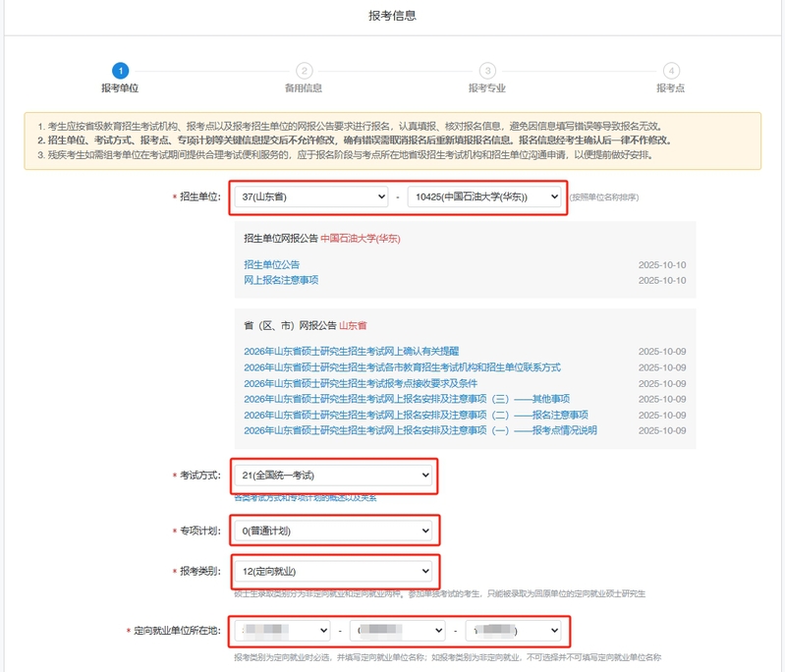Open 注意事项（一）报考点情况说明 link
The height and width of the screenshot is (672, 785).
[420, 430]
